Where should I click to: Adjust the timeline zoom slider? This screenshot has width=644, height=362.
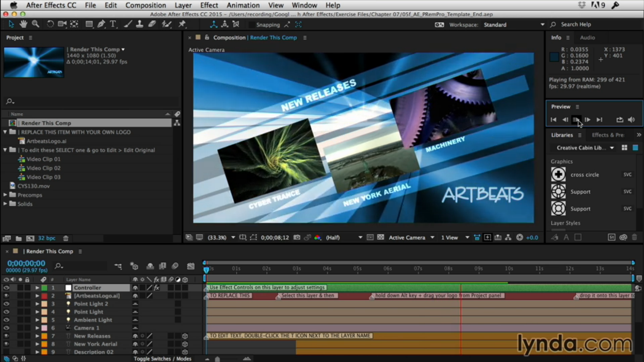217,359
